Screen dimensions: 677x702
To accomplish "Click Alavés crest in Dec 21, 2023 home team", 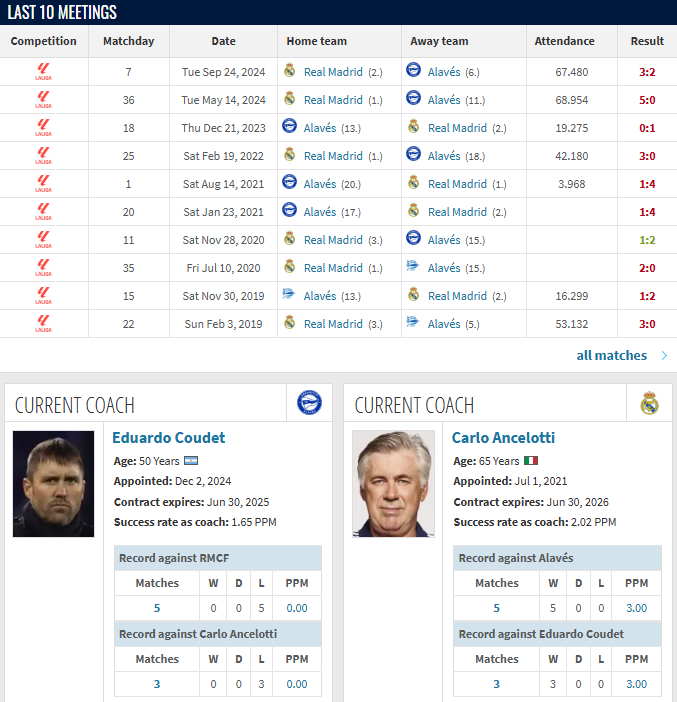I will click(x=290, y=126).
